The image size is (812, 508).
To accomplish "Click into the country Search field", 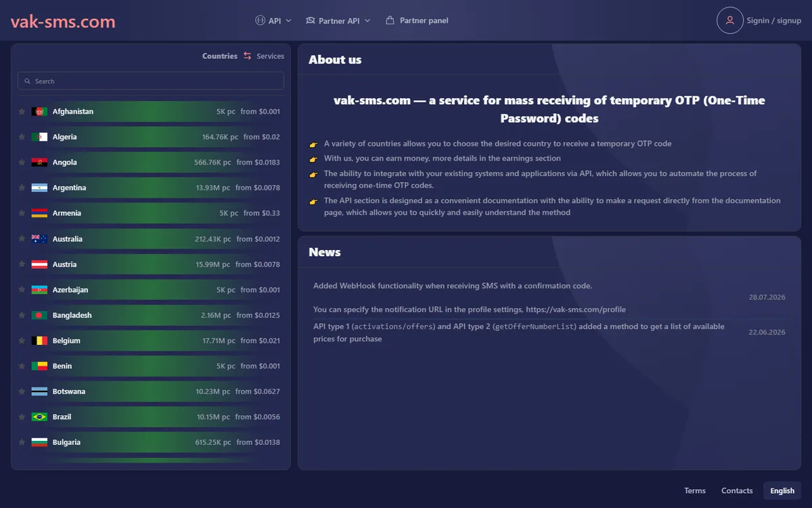I will 151,81.
